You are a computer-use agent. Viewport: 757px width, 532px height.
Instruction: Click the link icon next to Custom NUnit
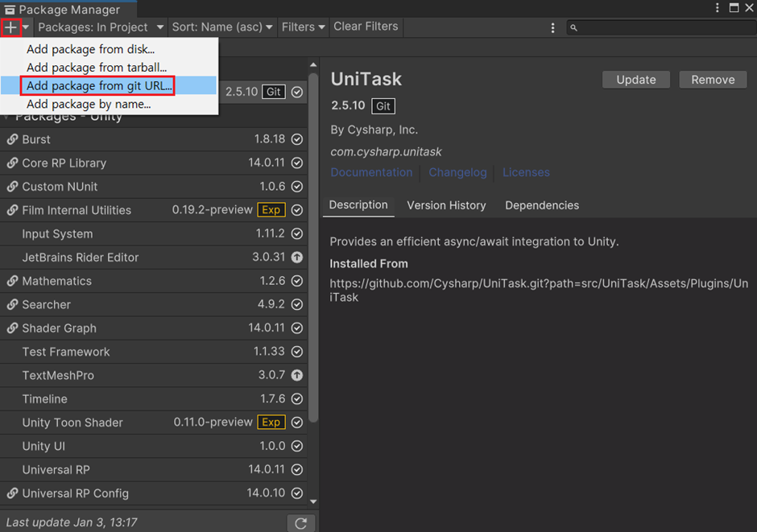(12, 187)
